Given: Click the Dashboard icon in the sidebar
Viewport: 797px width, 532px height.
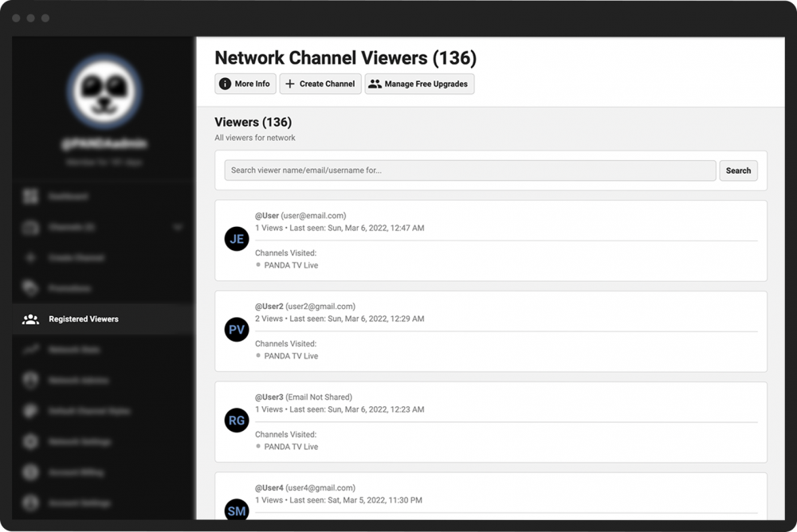Looking at the screenshot, I should pos(30,196).
